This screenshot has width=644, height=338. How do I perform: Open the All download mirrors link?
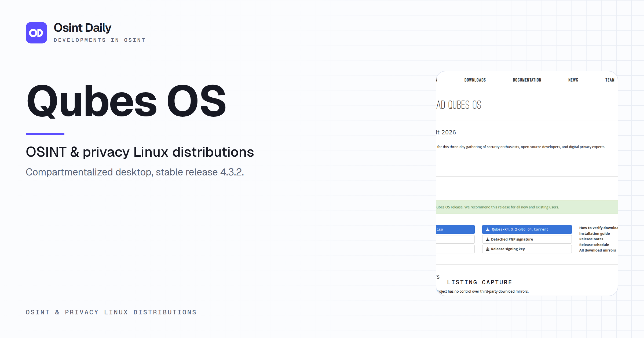tap(598, 250)
